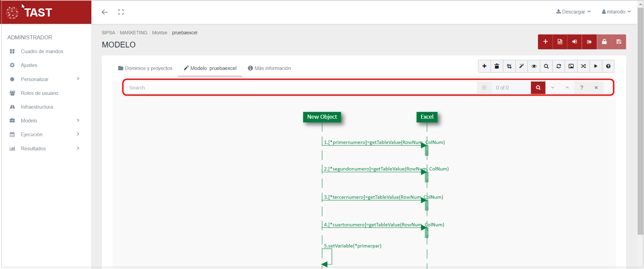Screen dimensions: 644x269
Task: Click the red import arrow icon
Action: pyautogui.click(x=574, y=42)
